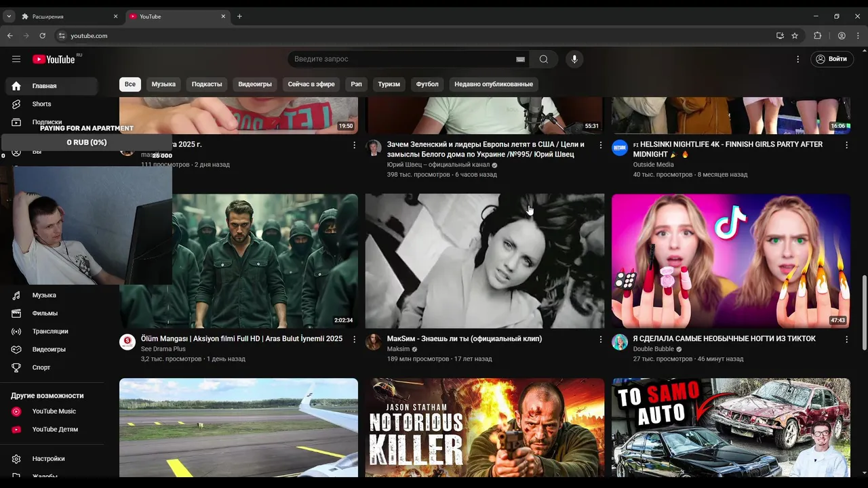This screenshot has width=868, height=488.
Task: Open options menu for МакSим video
Action: 600,339
